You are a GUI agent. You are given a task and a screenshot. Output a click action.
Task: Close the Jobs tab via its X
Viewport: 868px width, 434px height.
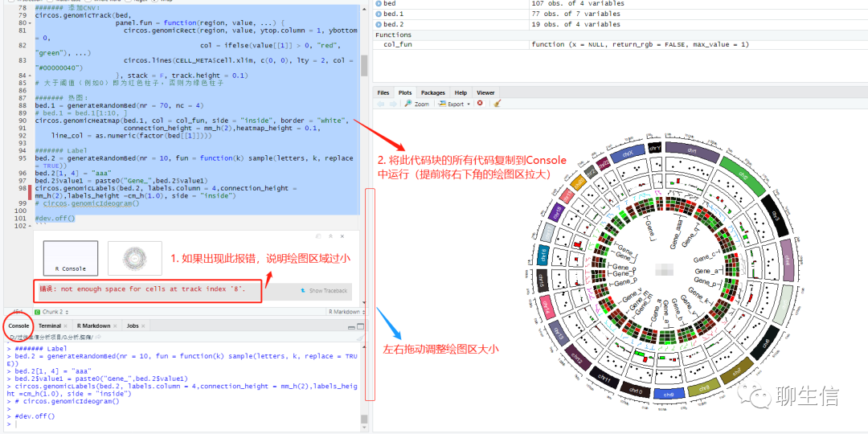[x=143, y=326]
